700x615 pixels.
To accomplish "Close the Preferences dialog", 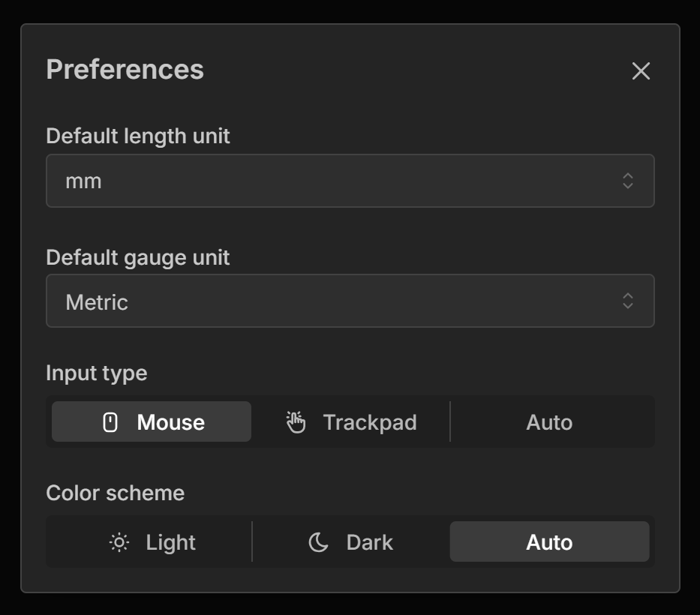I will tap(641, 71).
